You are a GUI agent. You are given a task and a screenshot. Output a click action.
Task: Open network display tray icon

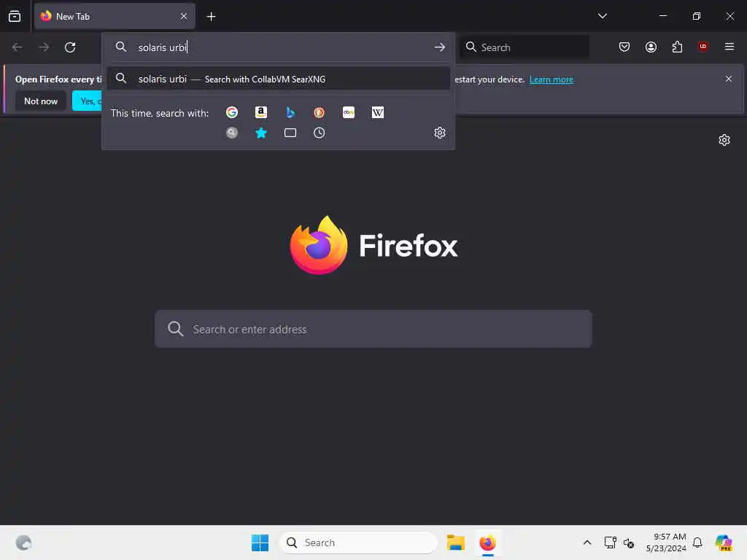[611, 542]
